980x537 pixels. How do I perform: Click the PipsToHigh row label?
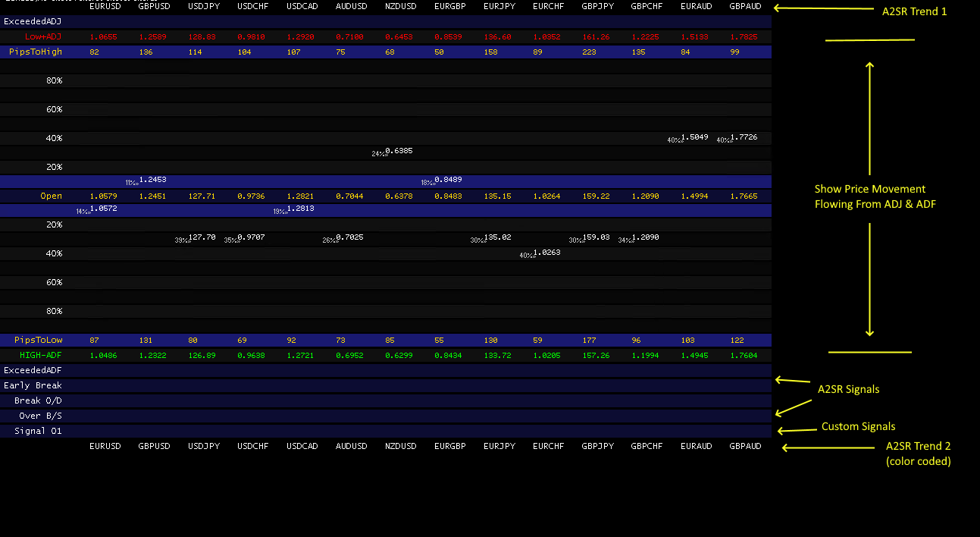click(36, 52)
